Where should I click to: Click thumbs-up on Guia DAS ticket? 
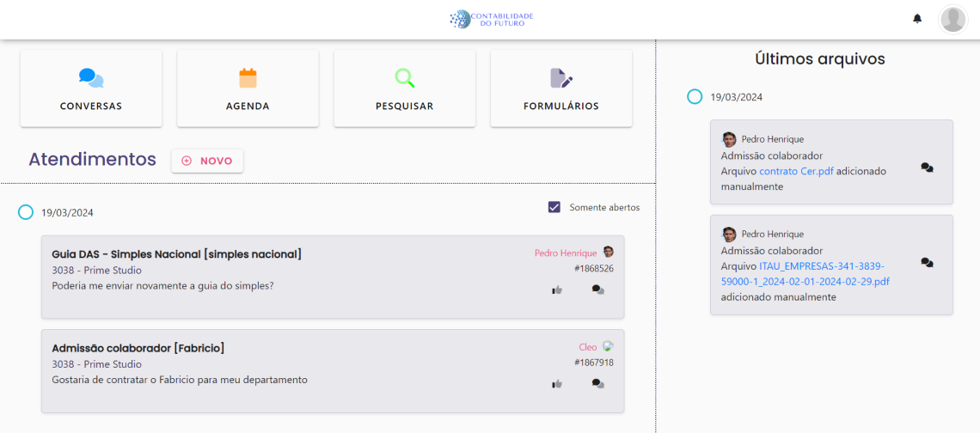[556, 290]
